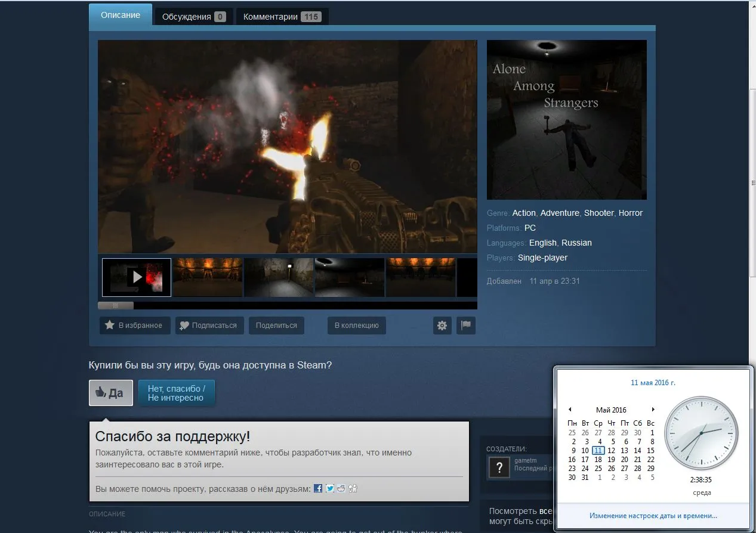
Task: Select the fourth screenshot thumbnail
Action: coord(350,277)
